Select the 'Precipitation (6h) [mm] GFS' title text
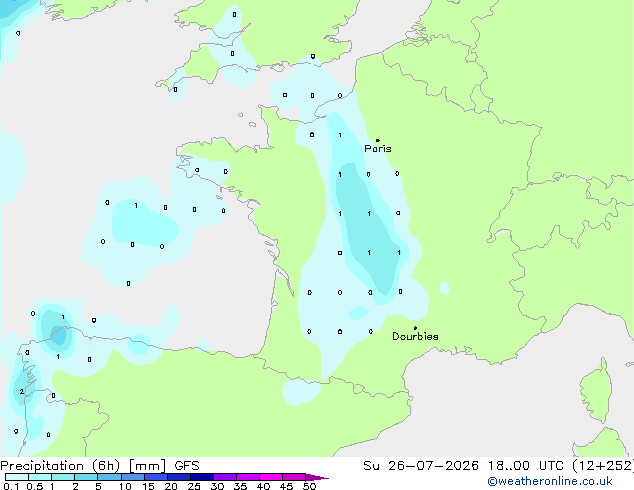 point(100,466)
